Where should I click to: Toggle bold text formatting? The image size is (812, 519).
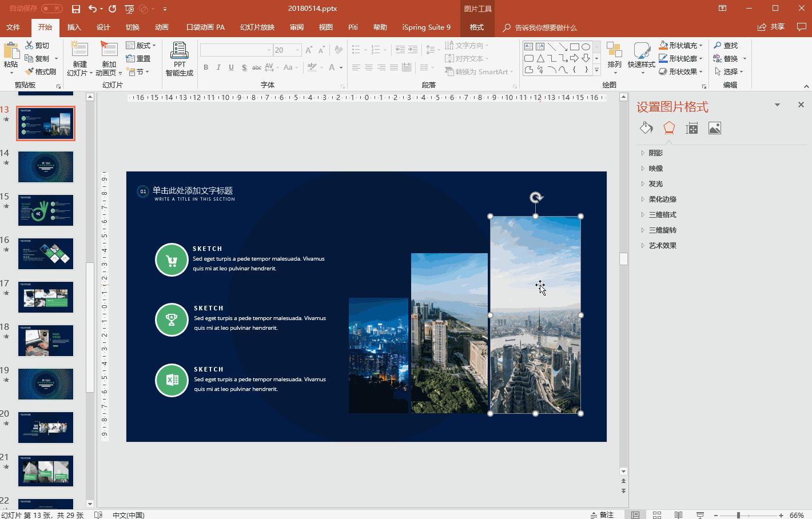(206, 67)
